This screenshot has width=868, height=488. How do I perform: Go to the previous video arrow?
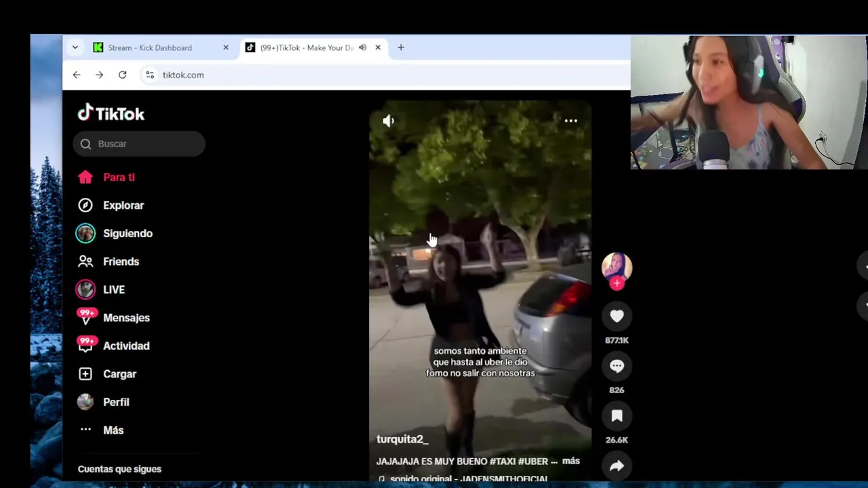tap(863, 266)
